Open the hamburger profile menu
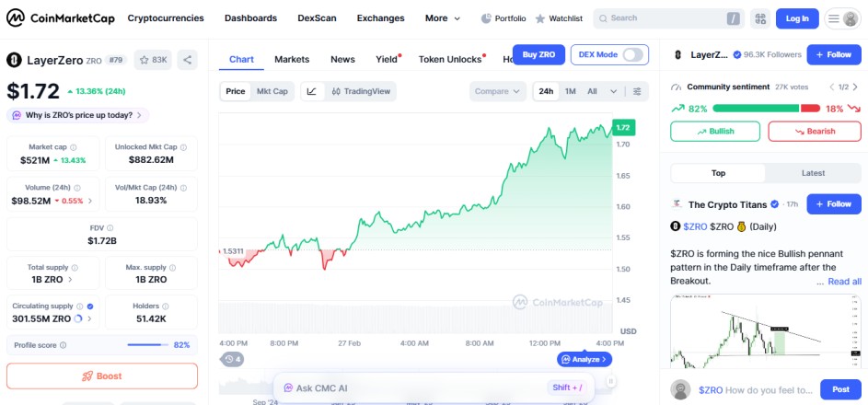868x405 pixels. tap(842, 18)
